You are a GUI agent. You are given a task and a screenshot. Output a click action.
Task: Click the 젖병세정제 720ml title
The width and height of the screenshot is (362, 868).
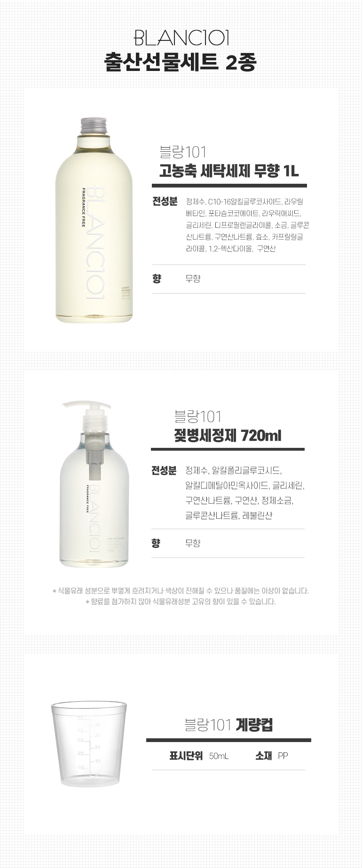tap(228, 435)
